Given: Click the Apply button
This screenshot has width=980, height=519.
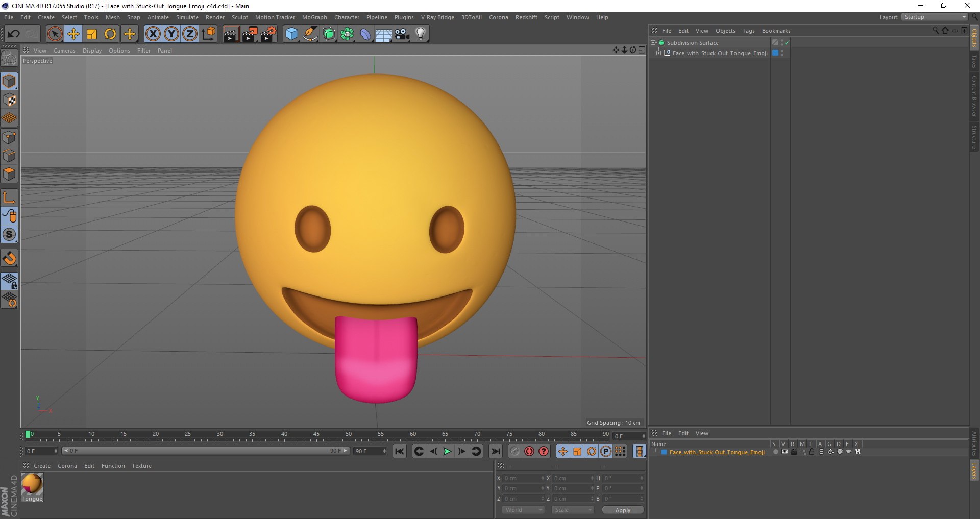Looking at the screenshot, I should [622, 510].
